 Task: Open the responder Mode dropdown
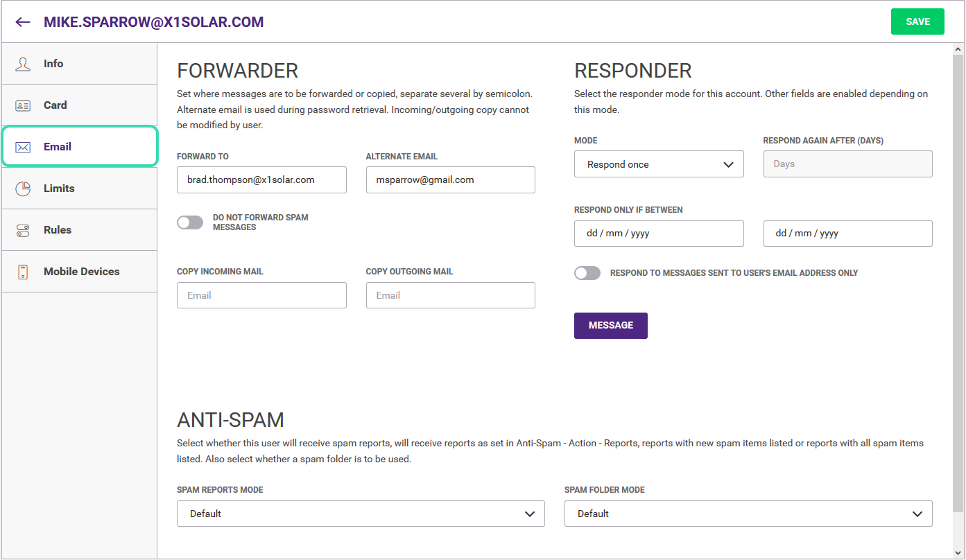[659, 164]
